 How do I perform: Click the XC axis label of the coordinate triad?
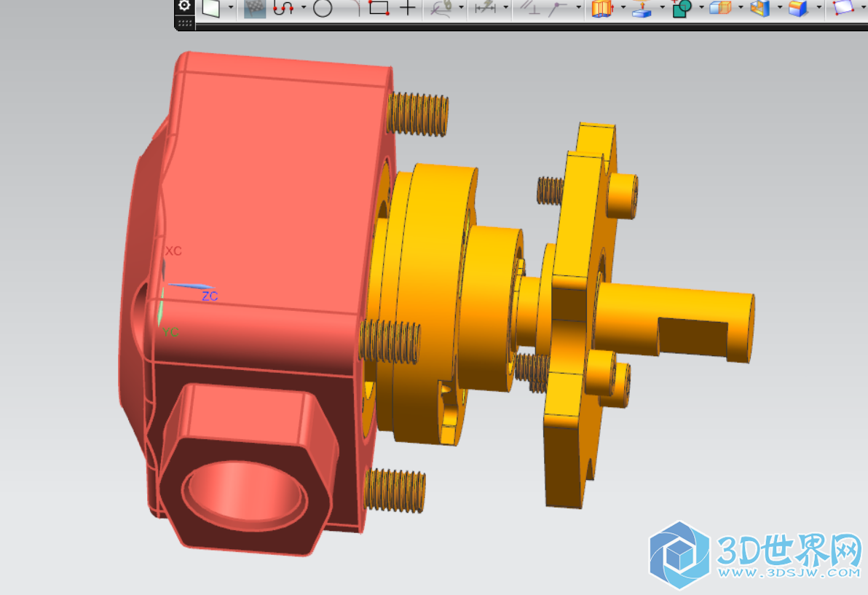[x=173, y=251]
